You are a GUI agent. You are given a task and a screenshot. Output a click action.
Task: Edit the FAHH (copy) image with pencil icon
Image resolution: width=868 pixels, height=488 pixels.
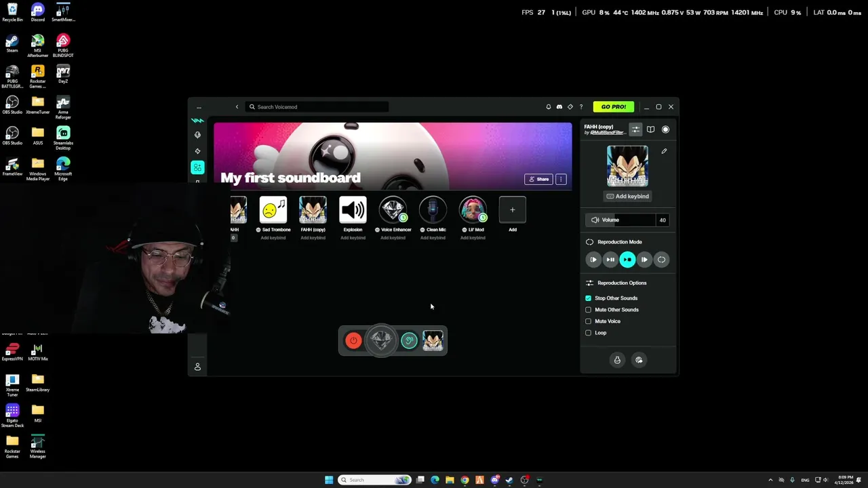[x=664, y=151]
